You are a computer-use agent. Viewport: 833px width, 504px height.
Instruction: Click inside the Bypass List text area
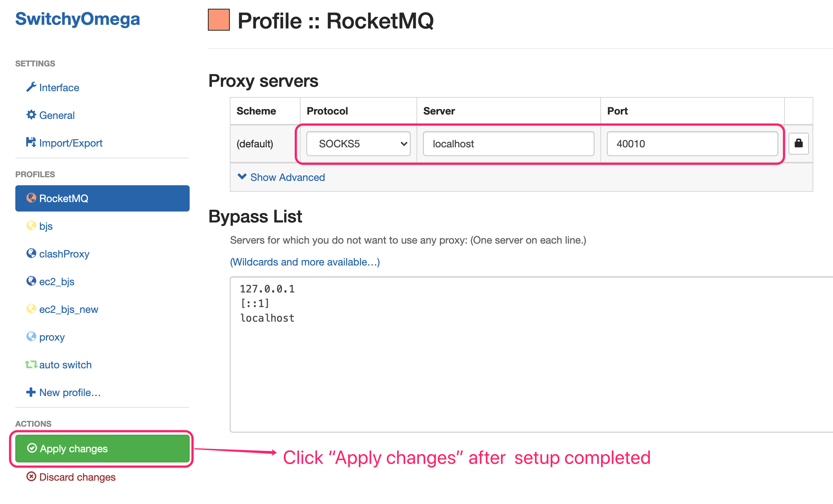pos(531,354)
